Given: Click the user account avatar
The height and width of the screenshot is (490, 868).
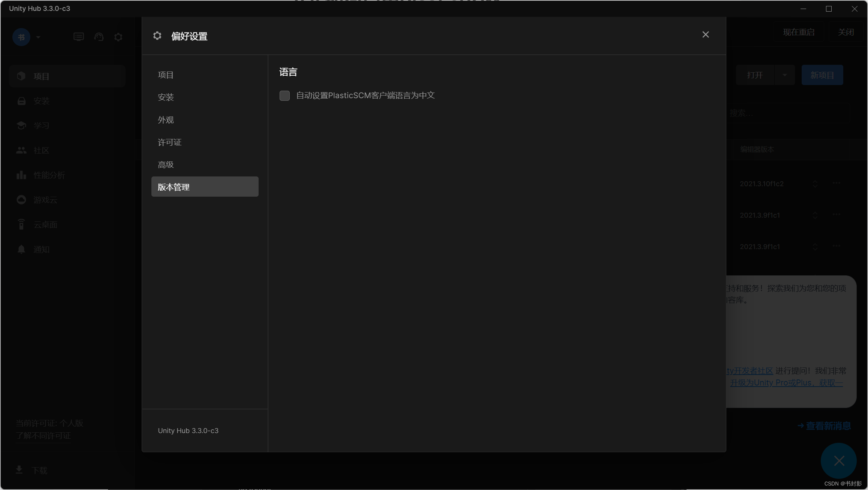Looking at the screenshot, I should coord(21,37).
